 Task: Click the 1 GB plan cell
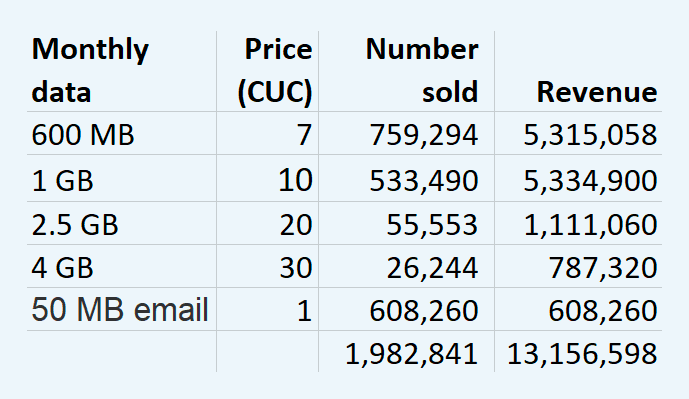point(122,178)
